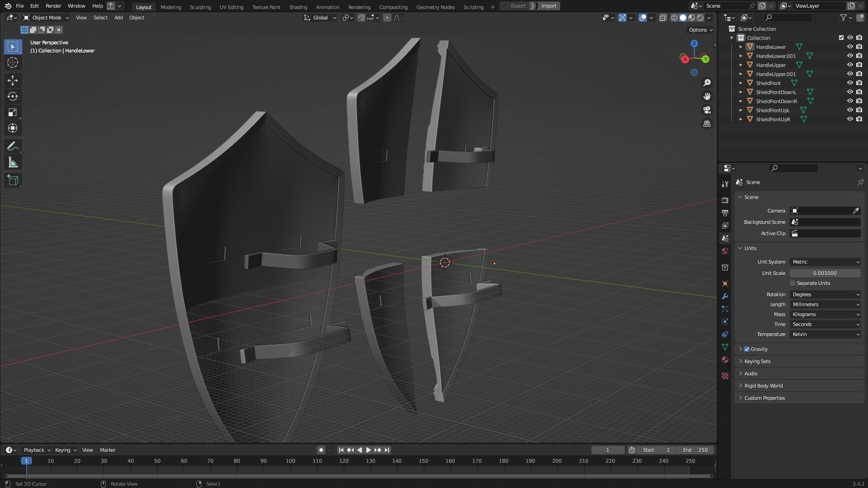Activate the Scale tool
This screenshot has height=488, width=868.
pyautogui.click(x=13, y=112)
